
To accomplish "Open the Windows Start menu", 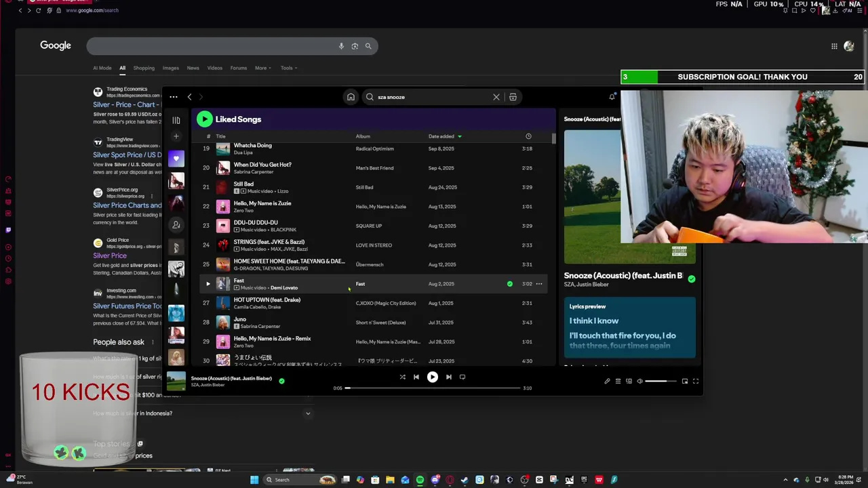I will (254, 480).
